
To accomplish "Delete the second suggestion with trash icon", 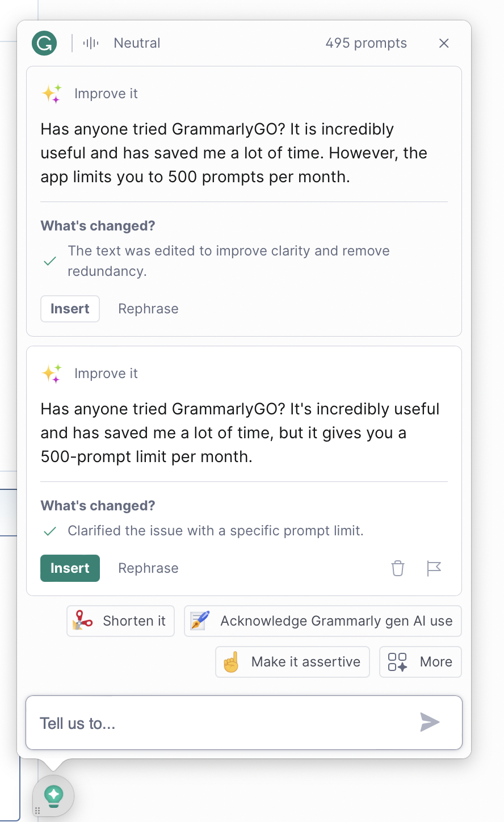I will [398, 568].
